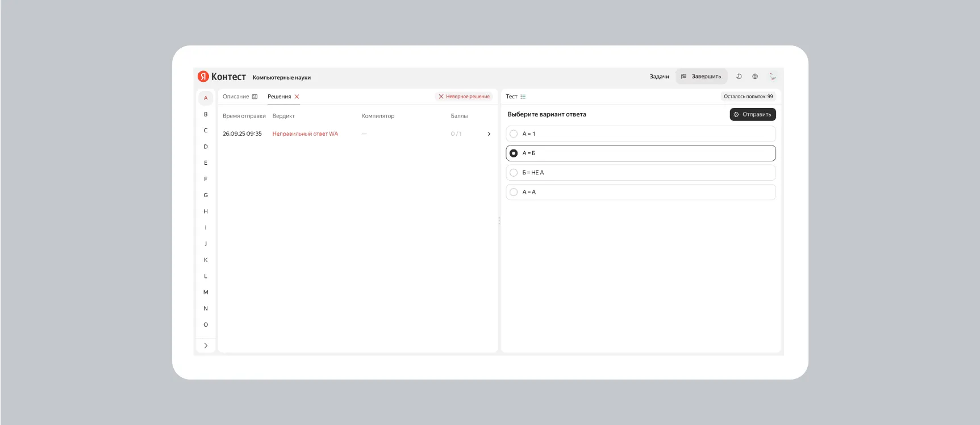Open the Решения tab
980x425 pixels.
(279, 97)
